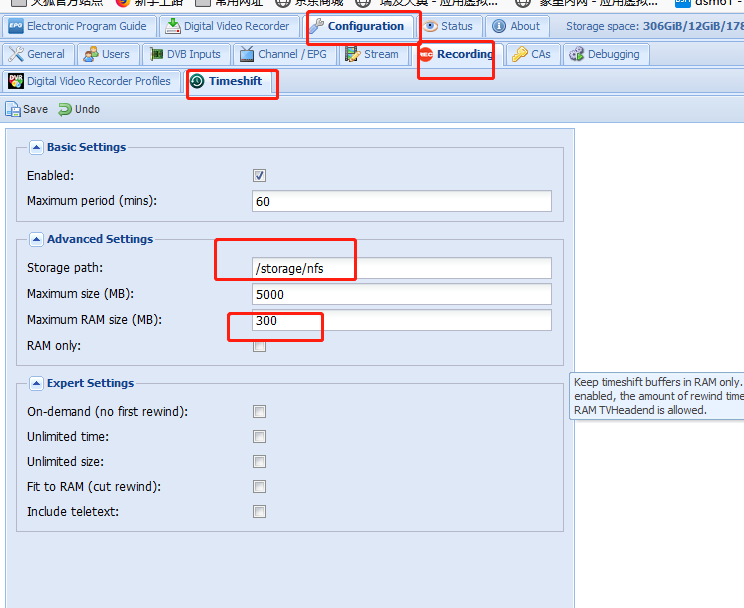744x608 pixels.
Task: Toggle the RAM only checkbox
Action: (260, 346)
